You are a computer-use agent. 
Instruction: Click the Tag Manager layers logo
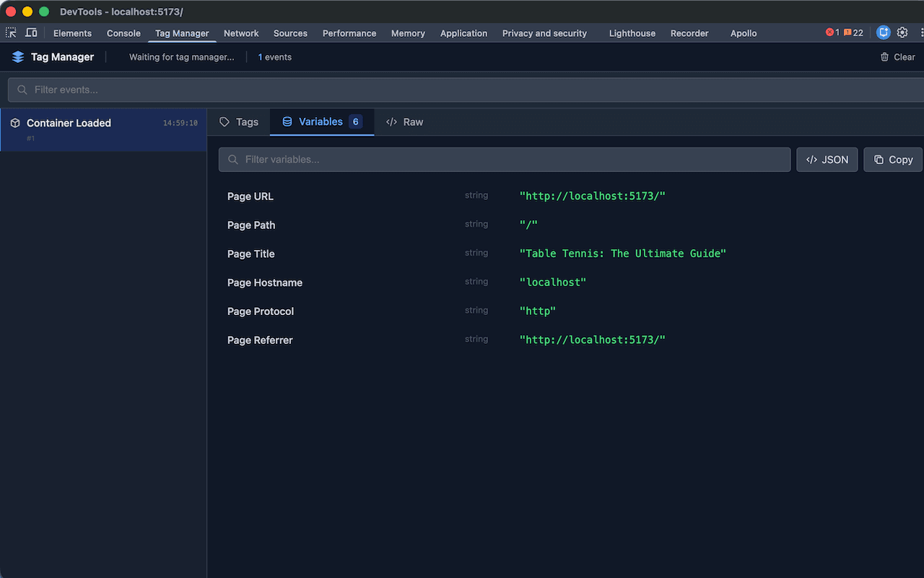tap(18, 57)
